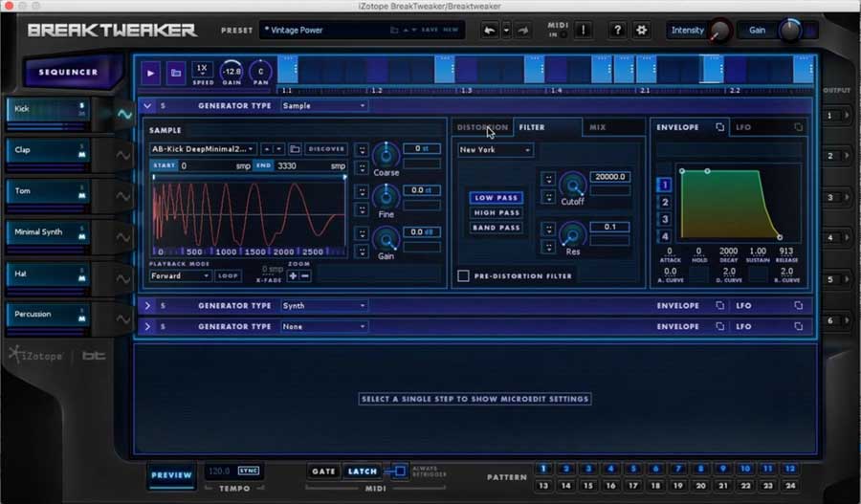Open the Percussion track generator wave icon
Screen dimensions: 861x504
[x=123, y=319]
